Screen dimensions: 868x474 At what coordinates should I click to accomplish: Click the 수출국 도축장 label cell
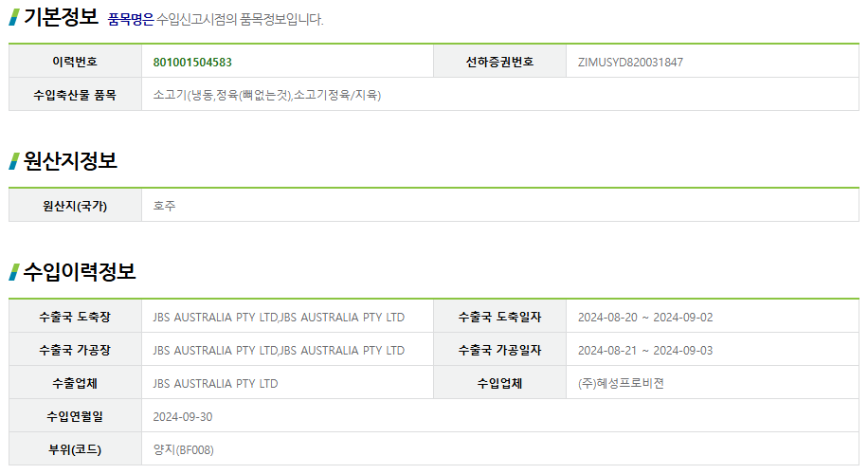75,317
